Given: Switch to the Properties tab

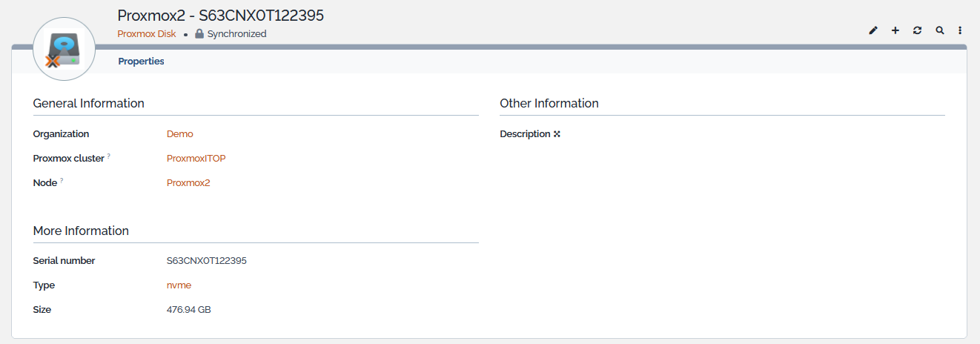Looking at the screenshot, I should point(141,62).
